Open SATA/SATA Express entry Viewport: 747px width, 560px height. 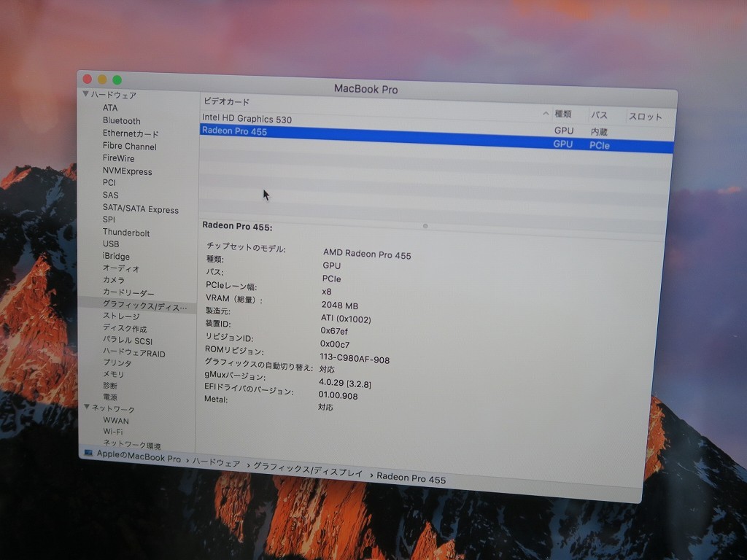pos(141,209)
